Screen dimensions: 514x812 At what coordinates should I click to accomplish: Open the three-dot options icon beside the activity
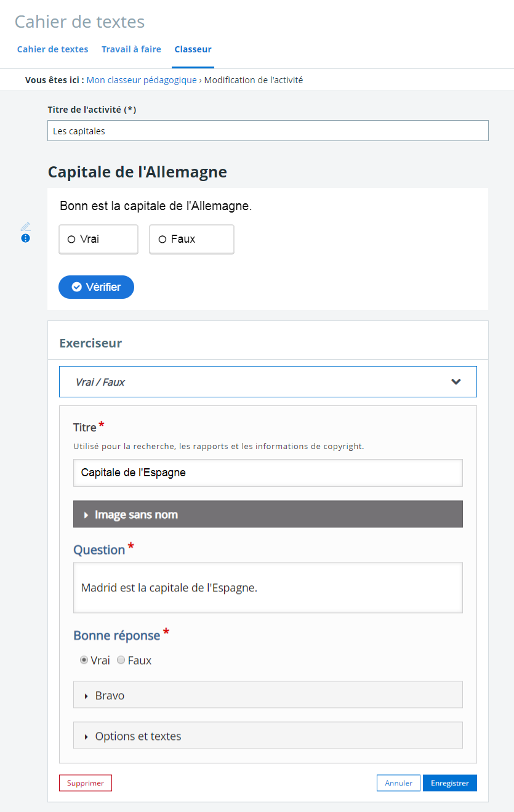click(x=25, y=238)
